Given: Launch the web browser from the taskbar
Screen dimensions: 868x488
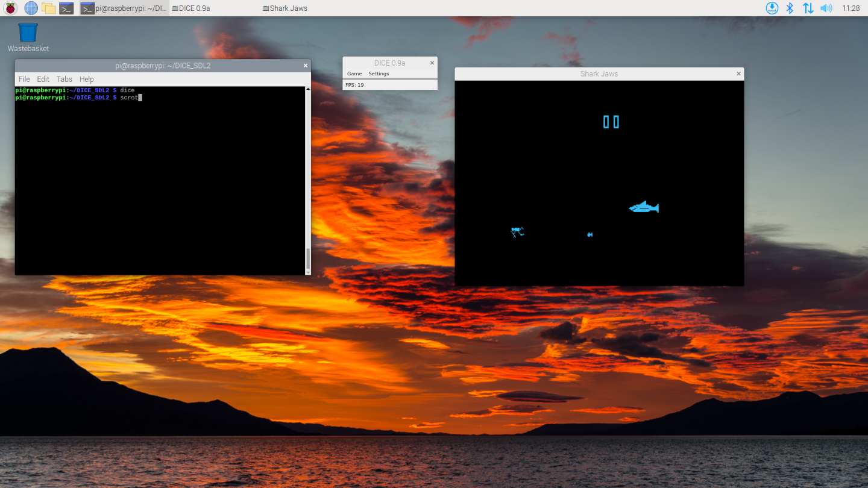Looking at the screenshot, I should coord(31,8).
